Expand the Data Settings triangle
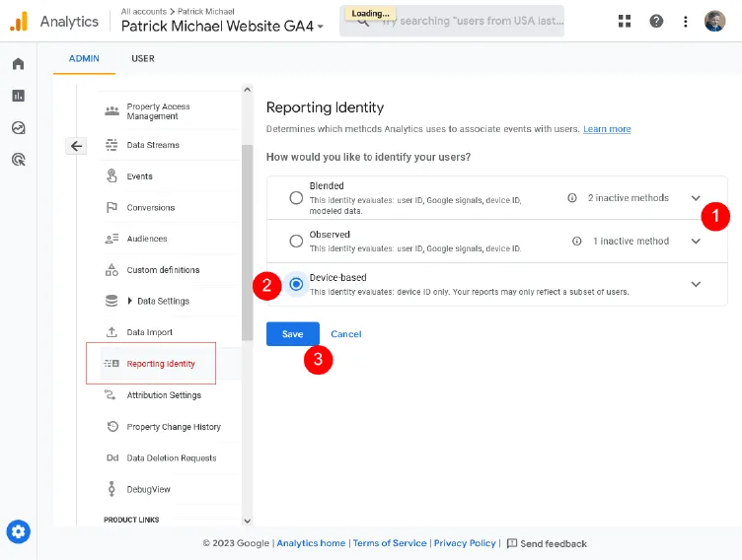This screenshot has height=560, width=742. coord(129,301)
